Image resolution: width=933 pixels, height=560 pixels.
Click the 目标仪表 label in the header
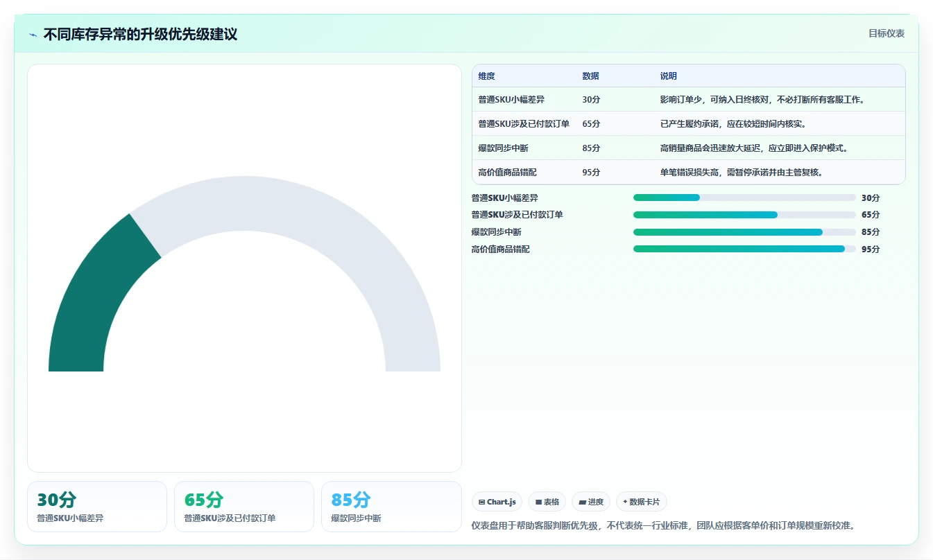point(887,33)
